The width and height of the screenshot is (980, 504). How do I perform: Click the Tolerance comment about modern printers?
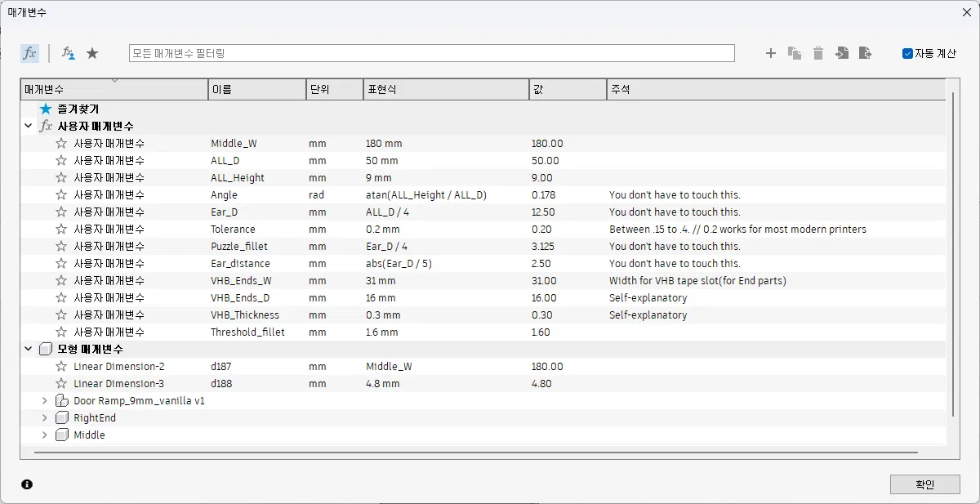coord(737,230)
